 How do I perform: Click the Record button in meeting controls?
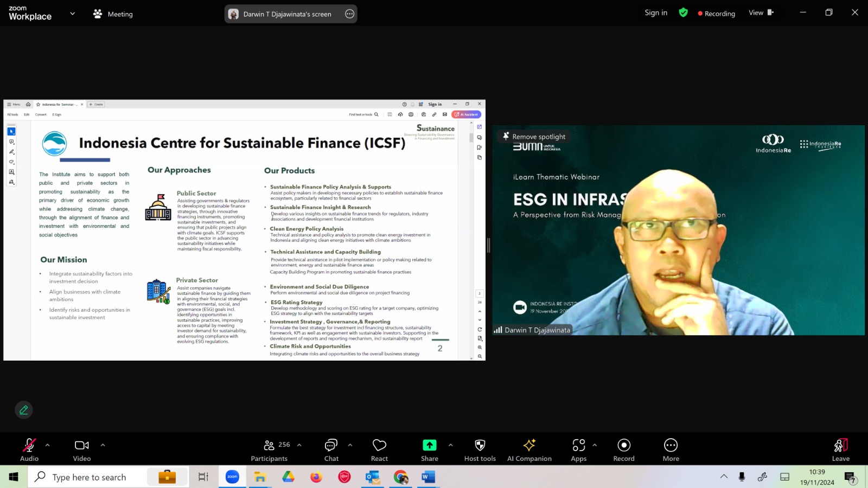click(x=624, y=445)
